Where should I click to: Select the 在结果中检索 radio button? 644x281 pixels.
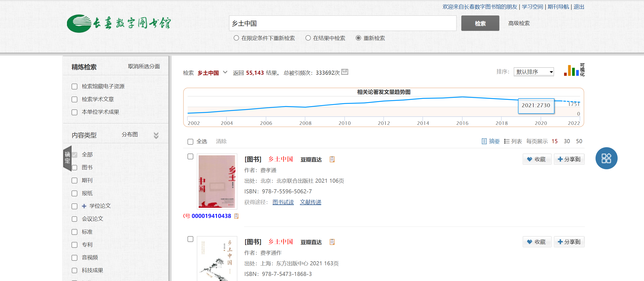pyautogui.click(x=308, y=38)
